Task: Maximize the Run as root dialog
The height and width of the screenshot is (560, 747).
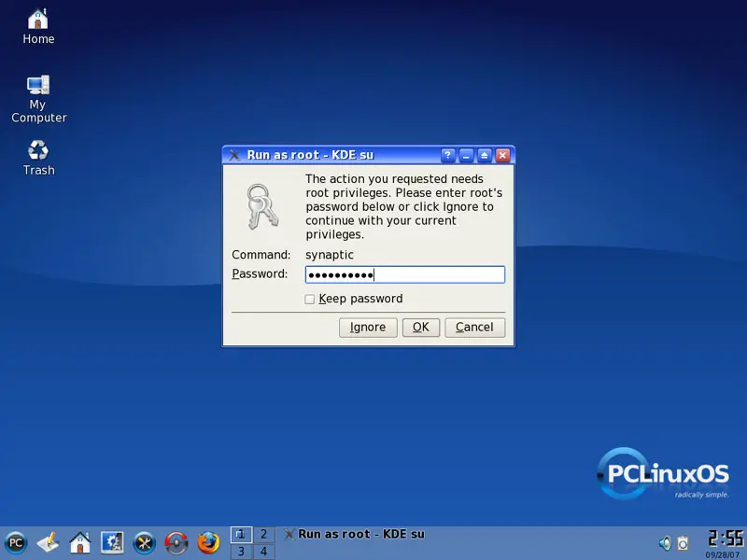Action: (x=484, y=155)
